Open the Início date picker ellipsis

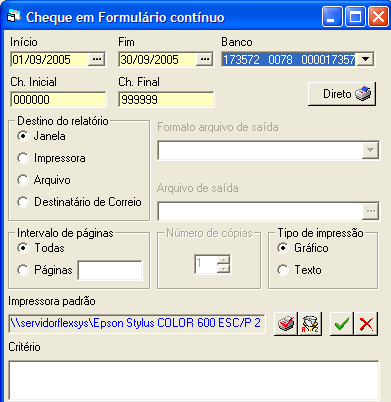(97, 59)
